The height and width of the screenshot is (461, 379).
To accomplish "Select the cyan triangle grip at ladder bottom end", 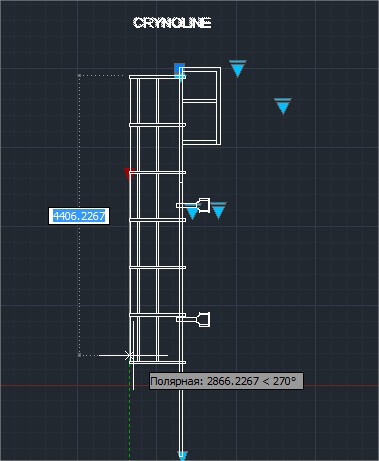I will 182,456.
